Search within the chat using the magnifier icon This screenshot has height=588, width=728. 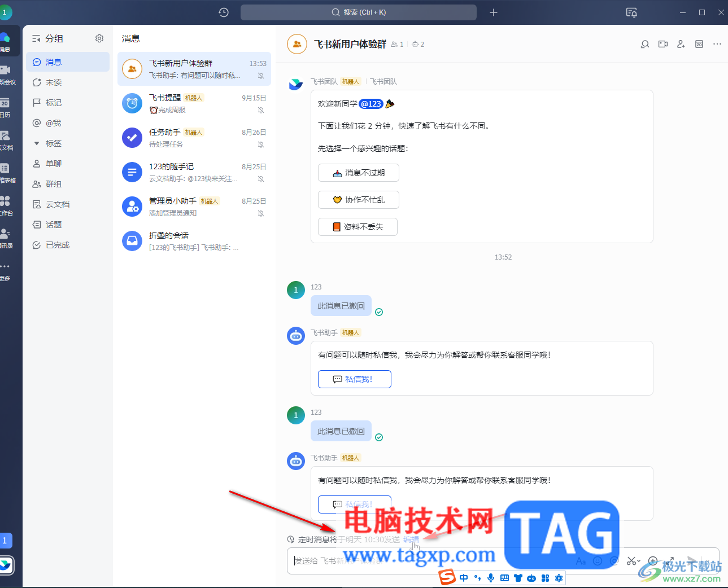[x=645, y=44]
